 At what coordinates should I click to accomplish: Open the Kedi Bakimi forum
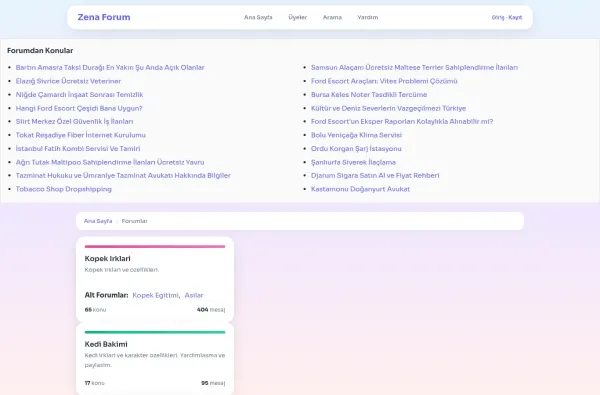click(106, 344)
